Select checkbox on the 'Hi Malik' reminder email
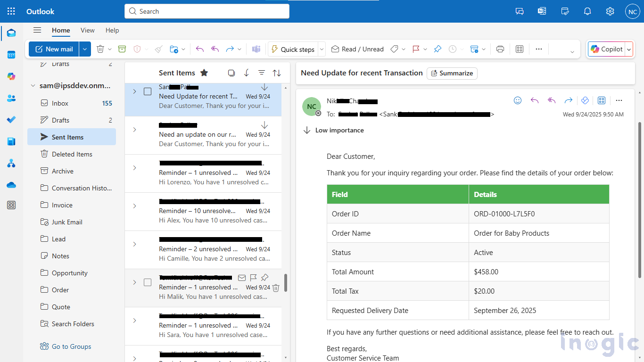 (148, 282)
